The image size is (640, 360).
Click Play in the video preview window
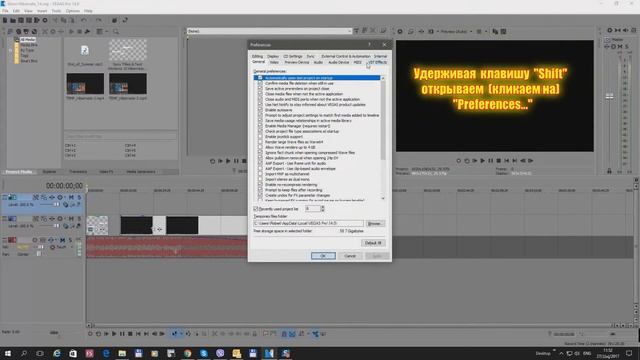click(482, 161)
